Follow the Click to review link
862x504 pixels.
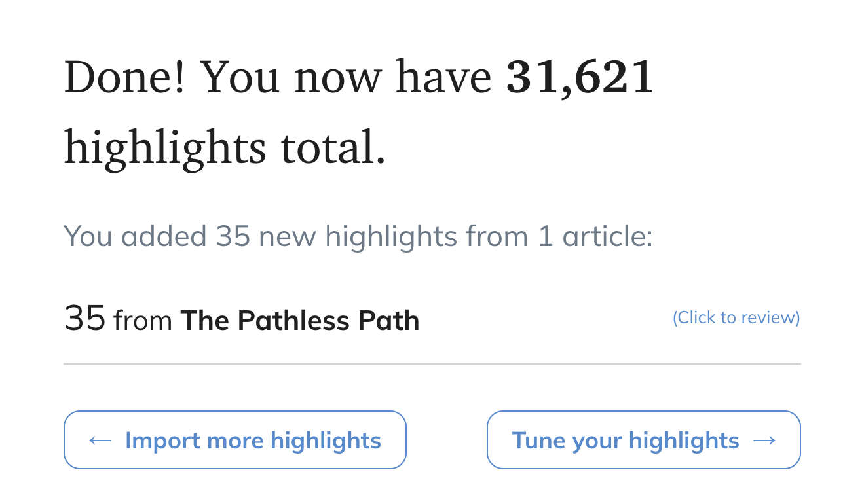click(x=736, y=318)
